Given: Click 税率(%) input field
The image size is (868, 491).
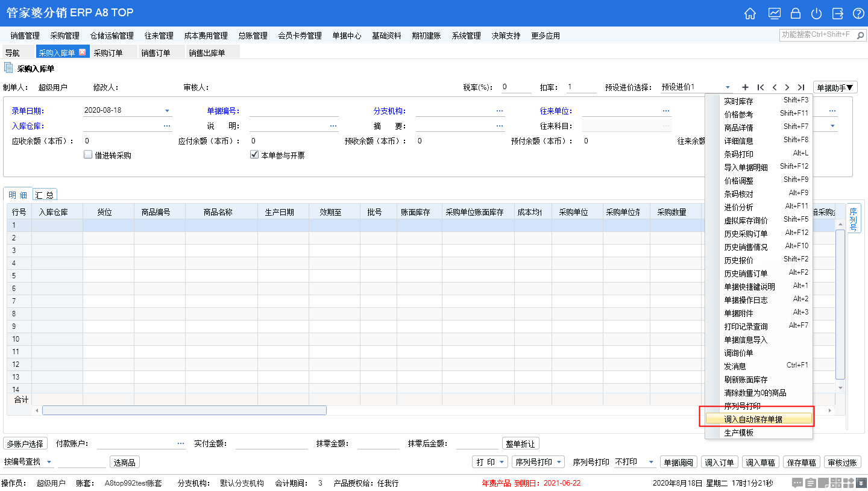Looking at the screenshot, I should click(517, 87).
